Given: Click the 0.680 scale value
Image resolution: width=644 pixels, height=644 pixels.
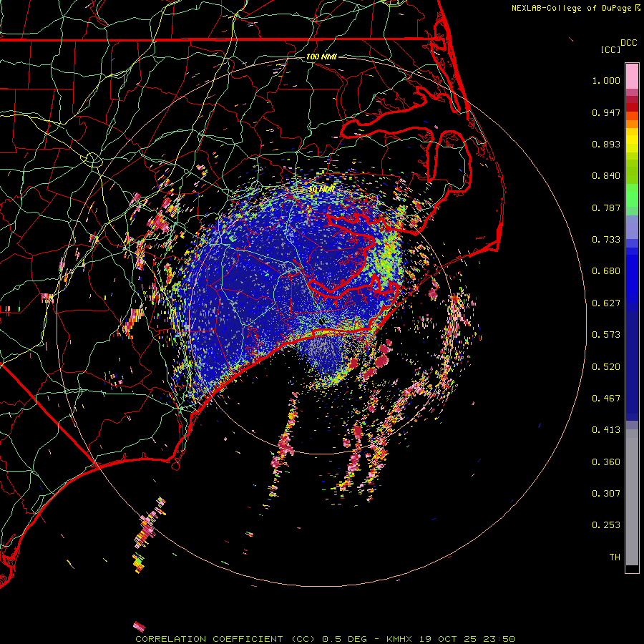Looking at the screenshot, I should click(606, 271).
